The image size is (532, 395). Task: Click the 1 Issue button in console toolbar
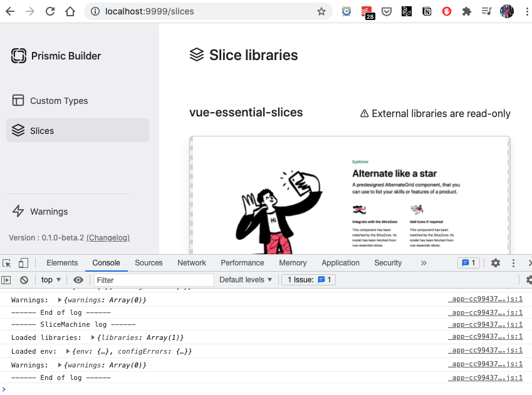tap(308, 280)
